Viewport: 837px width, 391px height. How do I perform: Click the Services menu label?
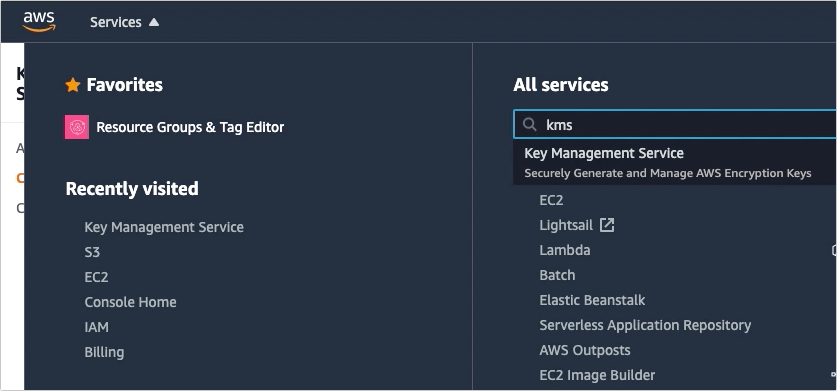(x=116, y=22)
